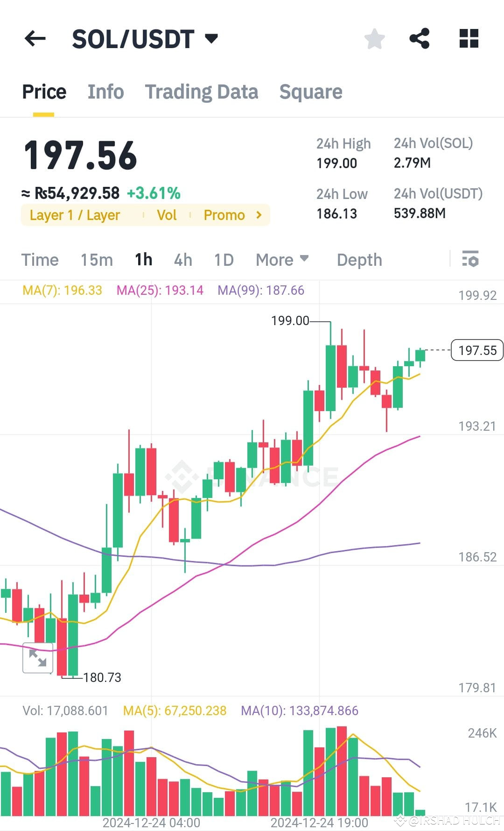Tap the Time interval option
Viewport: 504px width, 831px height.
tap(40, 260)
